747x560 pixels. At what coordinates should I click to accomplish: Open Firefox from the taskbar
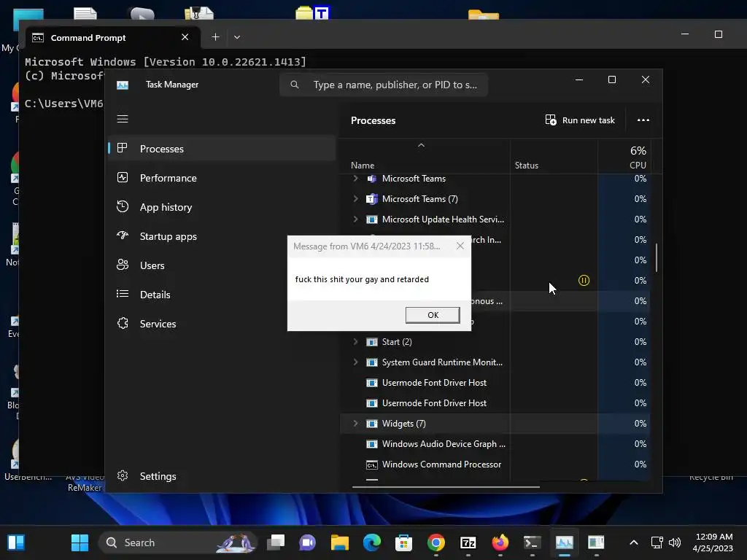(500, 542)
